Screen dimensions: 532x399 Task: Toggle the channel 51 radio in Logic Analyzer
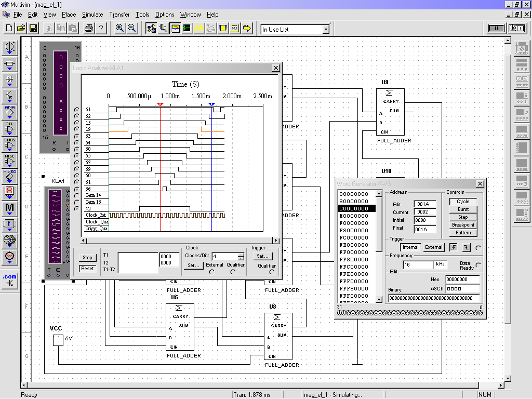coord(77,110)
